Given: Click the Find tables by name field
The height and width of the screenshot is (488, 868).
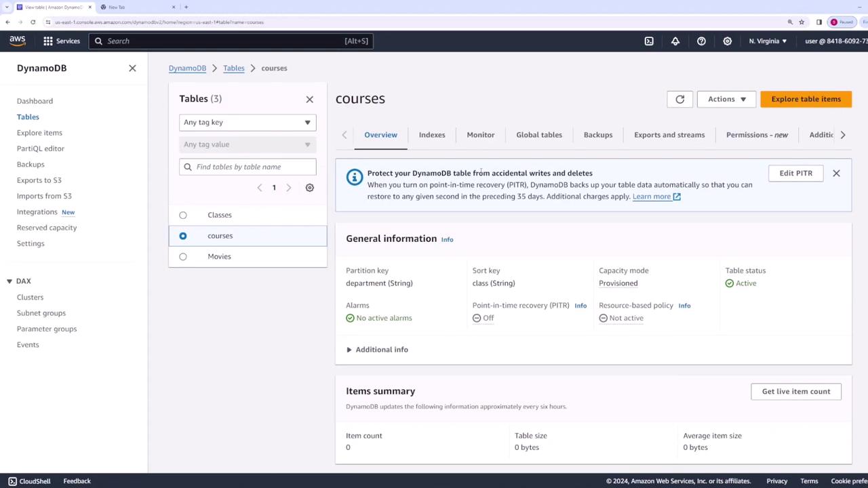Looking at the screenshot, I should point(248,167).
